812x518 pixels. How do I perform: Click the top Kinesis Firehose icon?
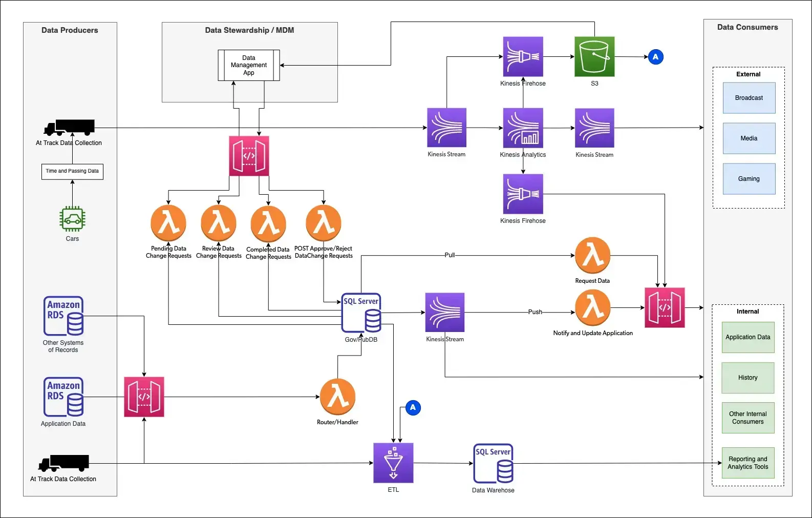[x=523, y=56]
